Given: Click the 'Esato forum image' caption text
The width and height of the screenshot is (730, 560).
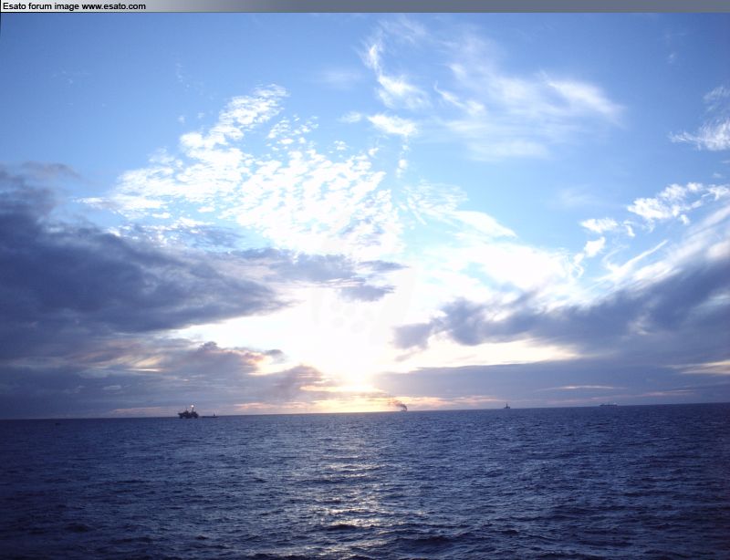Looking at the screenshot, I should click(x=40, y=6).
